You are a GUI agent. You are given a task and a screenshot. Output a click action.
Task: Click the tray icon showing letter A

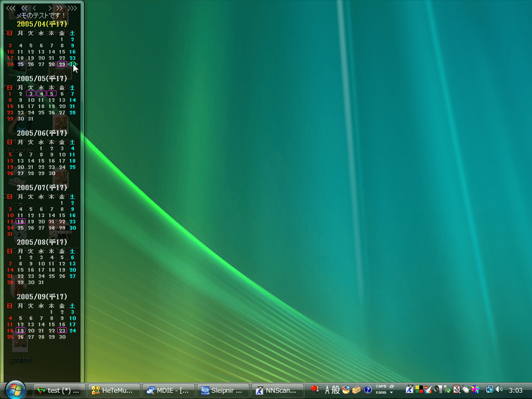(410, 390)
